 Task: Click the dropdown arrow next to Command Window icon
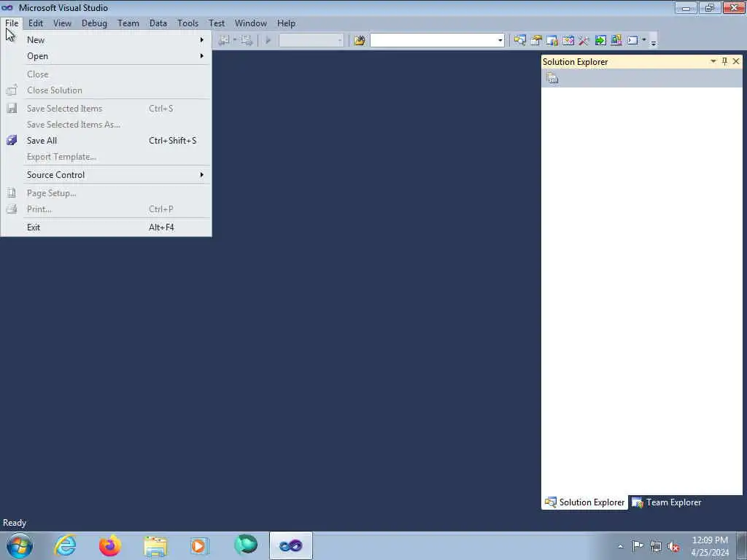tap(644, 40)
